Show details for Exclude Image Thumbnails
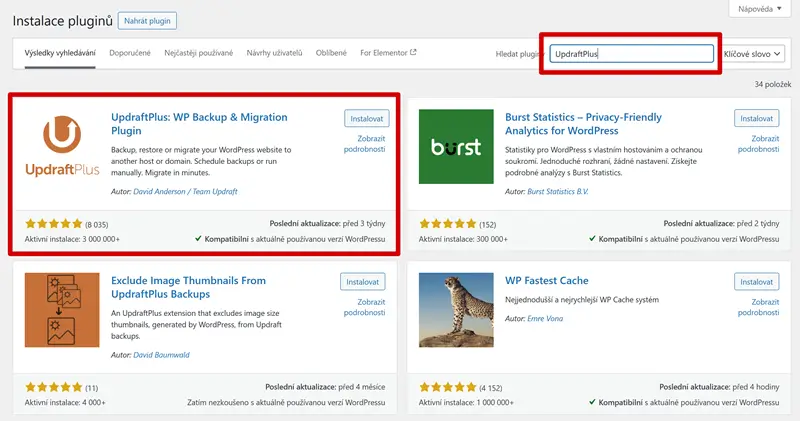 point(365,307)
